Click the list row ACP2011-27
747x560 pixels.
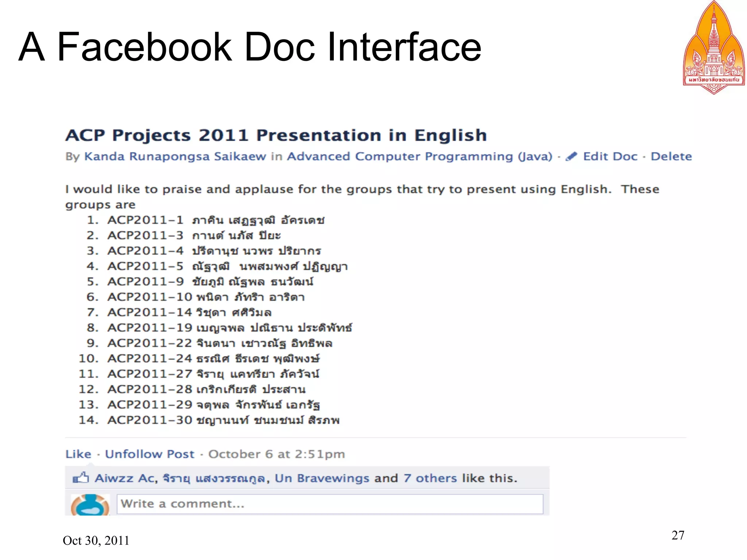[199, 374]
